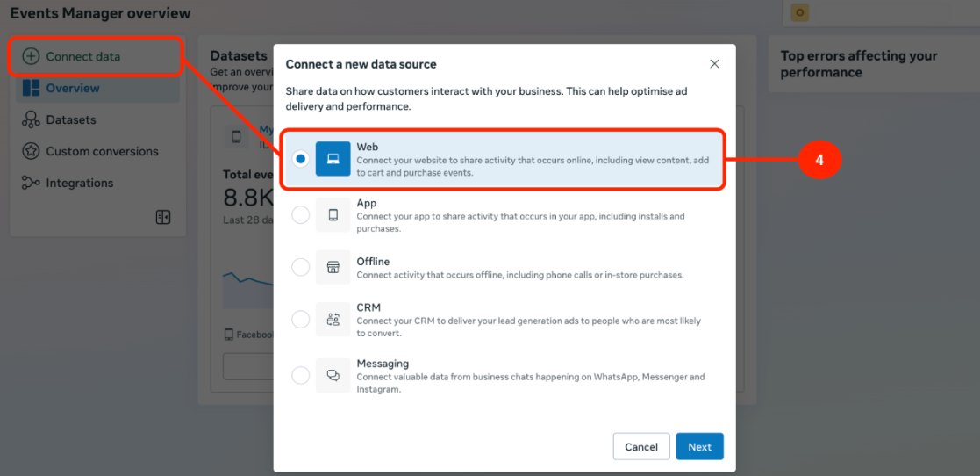
Task: Click the Connect data plus icon
Action: click(x=30, y=56)
